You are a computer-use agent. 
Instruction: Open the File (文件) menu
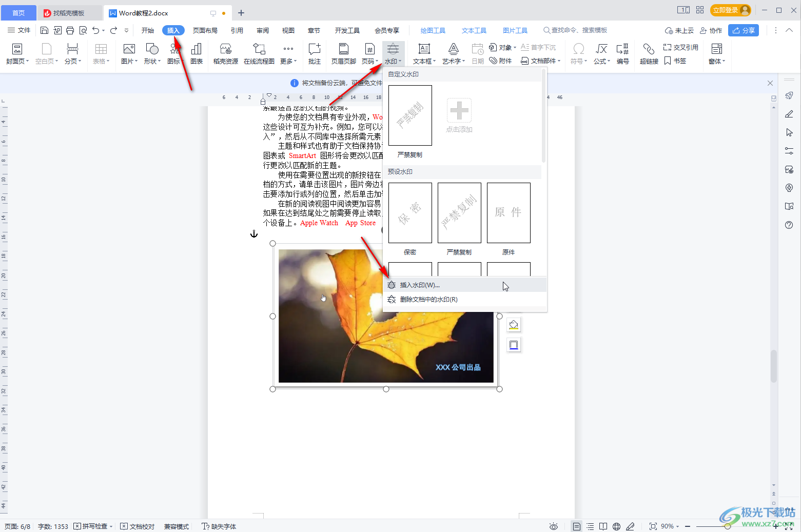pos(19,30)
